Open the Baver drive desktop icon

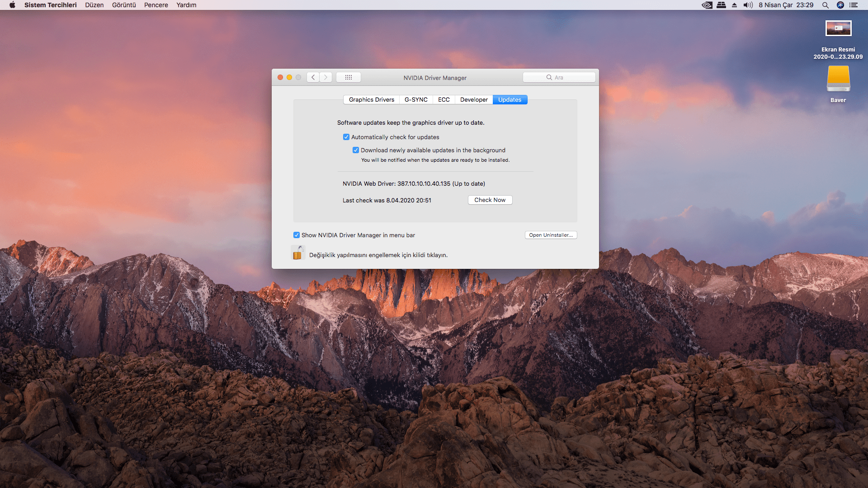pos(838,79)
